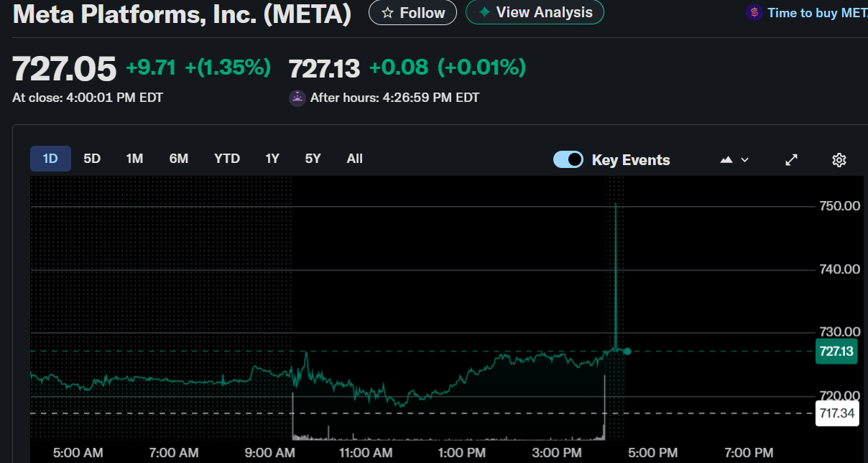Expand chart to full screen
This screenshot has width=868, height=463.
pos(791,159)
